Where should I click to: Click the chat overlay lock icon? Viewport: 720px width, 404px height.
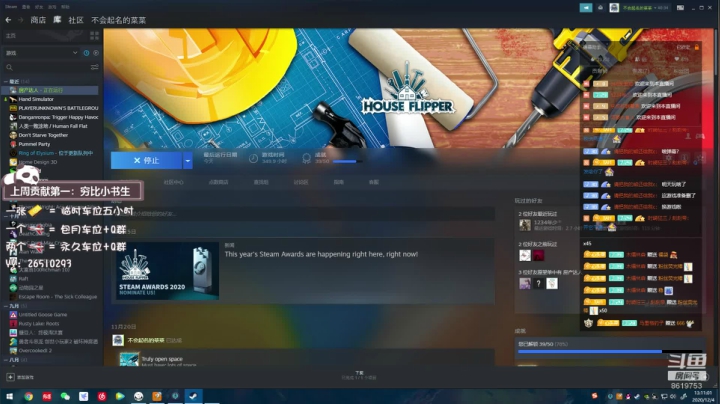pos(697,47)
